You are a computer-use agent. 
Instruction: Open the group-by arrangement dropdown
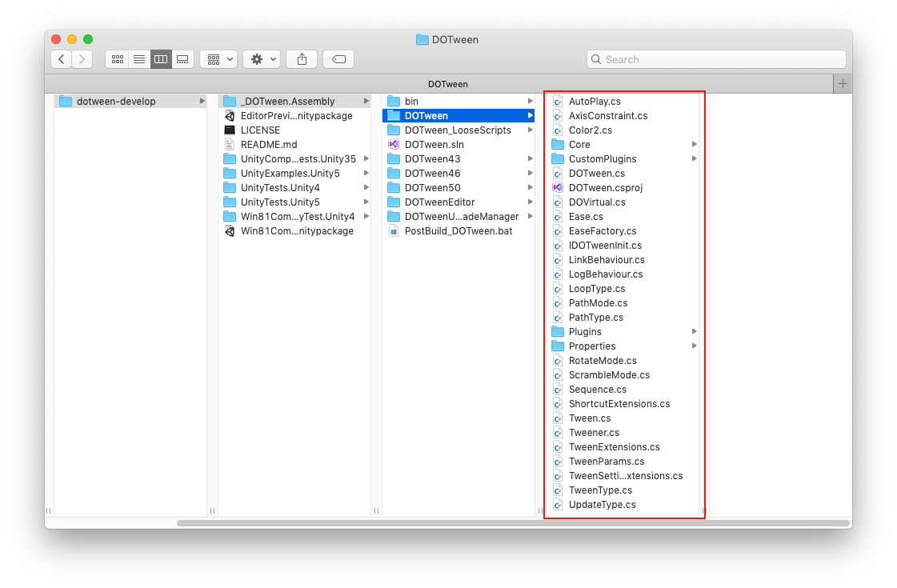tap(218, 59)
